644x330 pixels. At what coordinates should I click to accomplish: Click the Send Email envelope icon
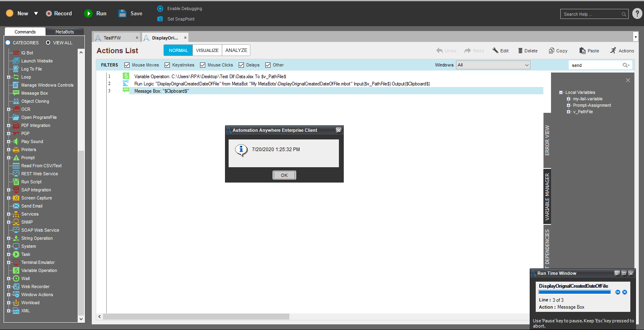coord(16,206)
